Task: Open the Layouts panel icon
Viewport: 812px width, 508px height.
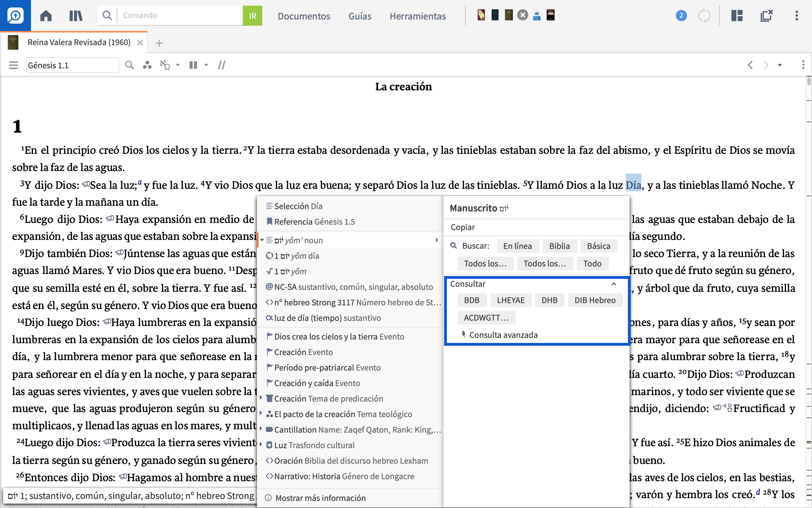Action: 737,16
